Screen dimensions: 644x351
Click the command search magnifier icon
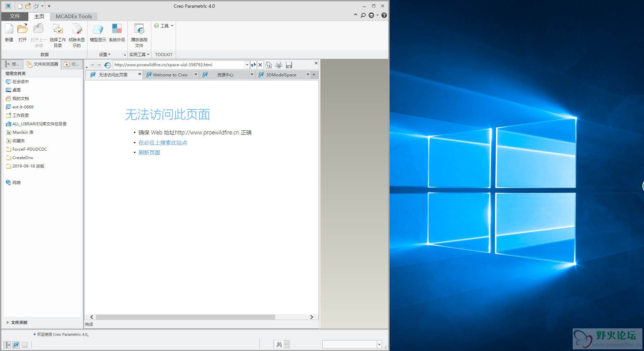click(x=363, y=15)
